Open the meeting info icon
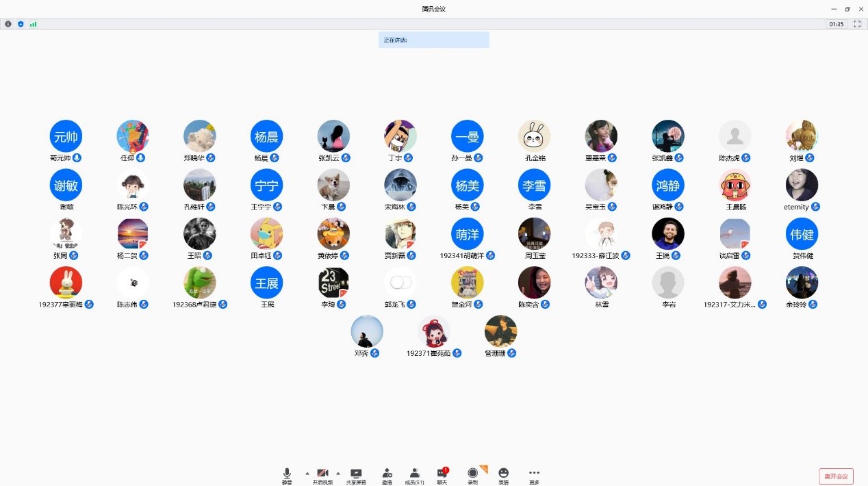The height and width of the screenshot is (486, 868). (x=8, y=24)
